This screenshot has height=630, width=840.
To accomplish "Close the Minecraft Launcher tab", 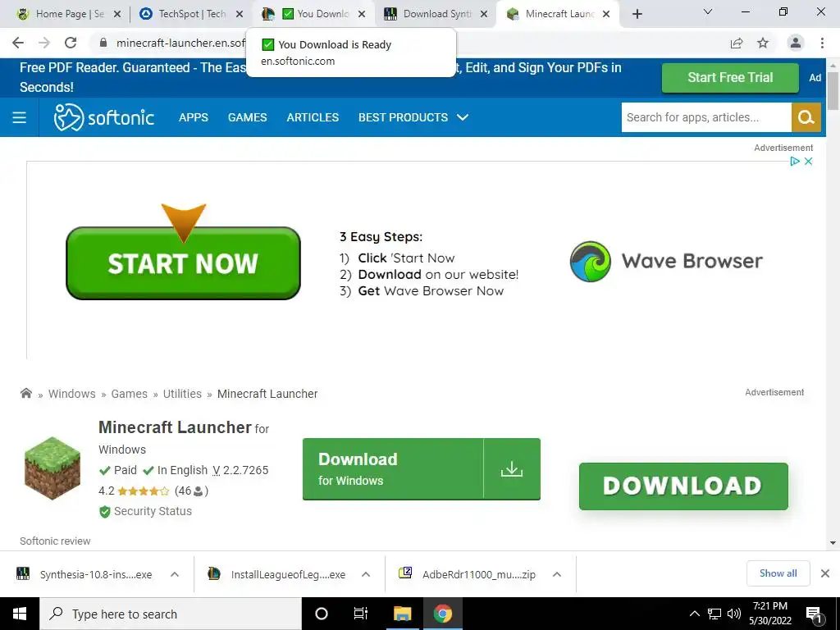I will tap(606, 14).
